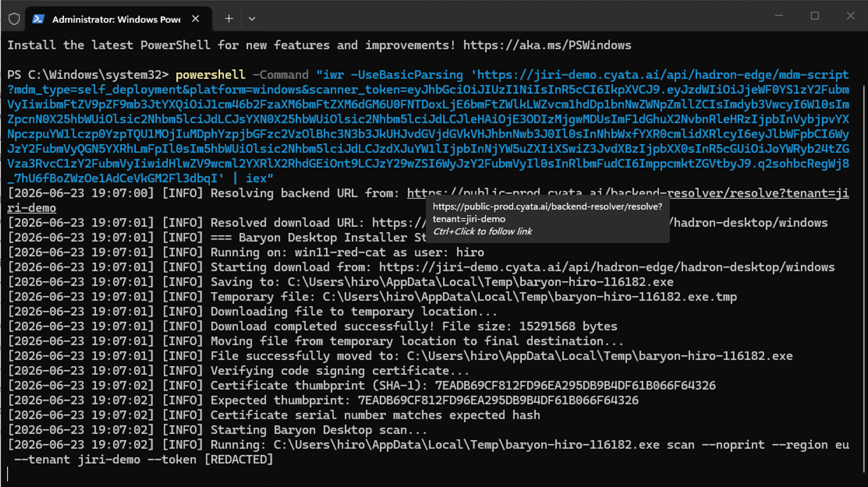Screen dimensions: 868x487
Task: Maximize the terminal window
Action: (815, 16)
